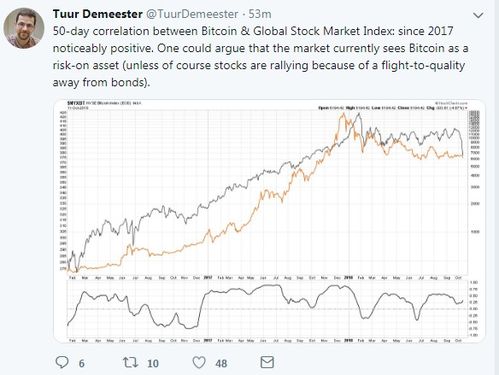Like the tweet with the heart icon
The height and width of the screenshot is (375, 499).
(x=199, y=362)
